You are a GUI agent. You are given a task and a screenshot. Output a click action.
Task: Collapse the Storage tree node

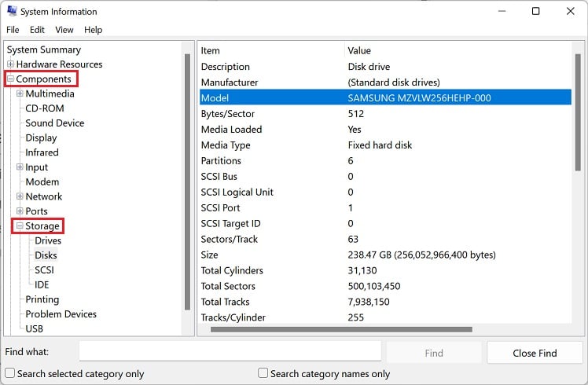[20, 226]
